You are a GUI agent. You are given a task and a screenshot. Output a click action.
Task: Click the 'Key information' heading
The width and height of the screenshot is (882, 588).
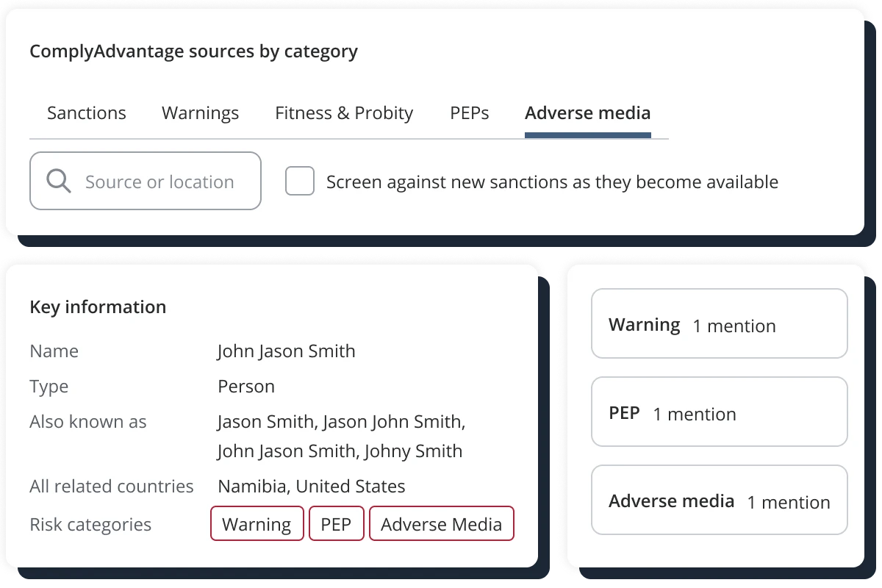coord(98,307)
